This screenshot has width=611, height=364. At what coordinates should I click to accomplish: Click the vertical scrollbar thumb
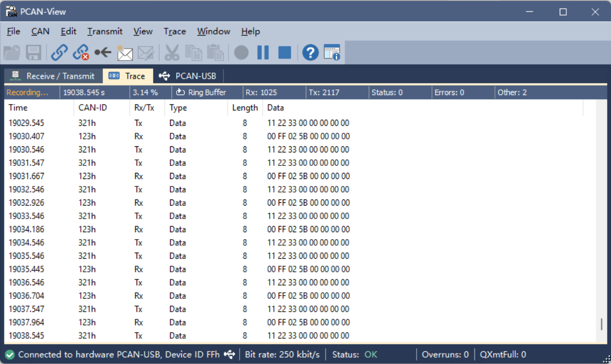pyautogui.click(x=601, y=324)
